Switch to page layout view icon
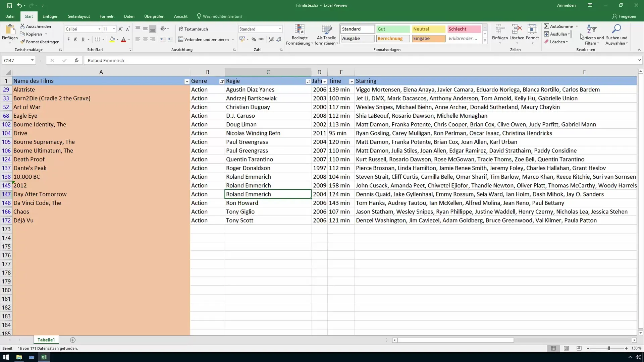This screenshot has width=644, height=362. tap(566, 349)
